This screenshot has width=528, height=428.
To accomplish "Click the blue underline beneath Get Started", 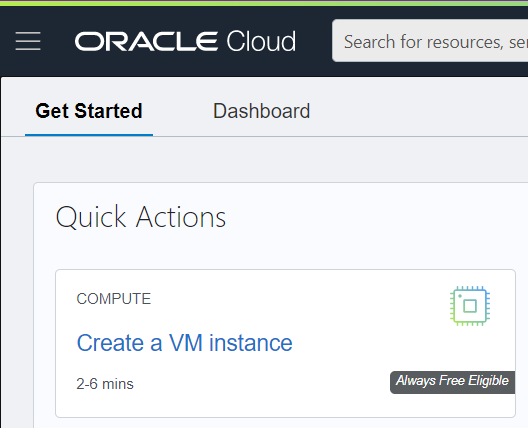I will pyautogui.click(x=89, y=135).
